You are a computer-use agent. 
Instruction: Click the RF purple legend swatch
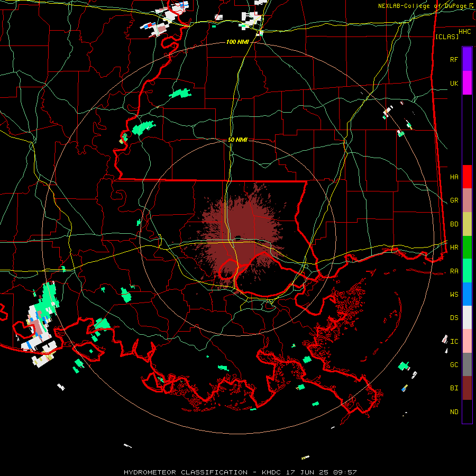pos(467,59)
